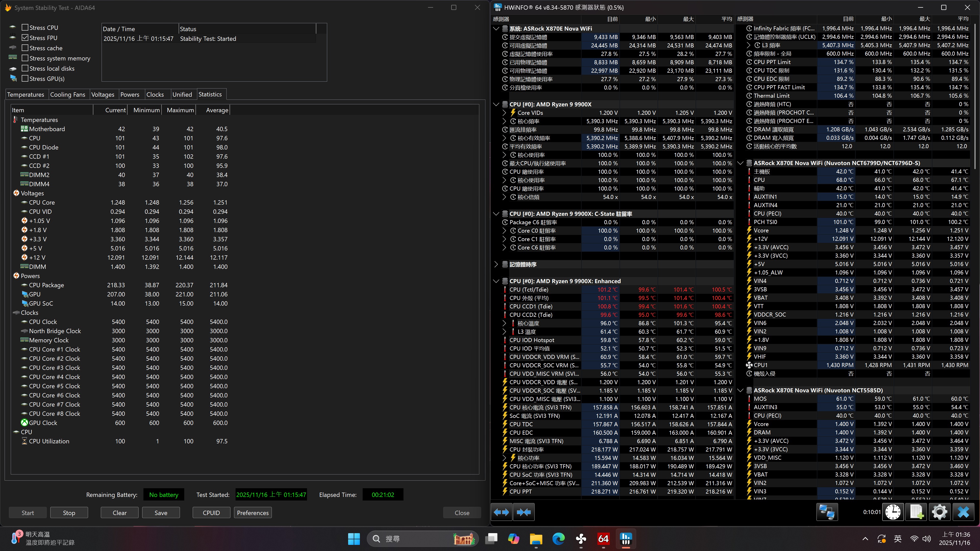Click the log file sheet icon
980x551 pixels.
pyautogui.click(x=916, y=512)
